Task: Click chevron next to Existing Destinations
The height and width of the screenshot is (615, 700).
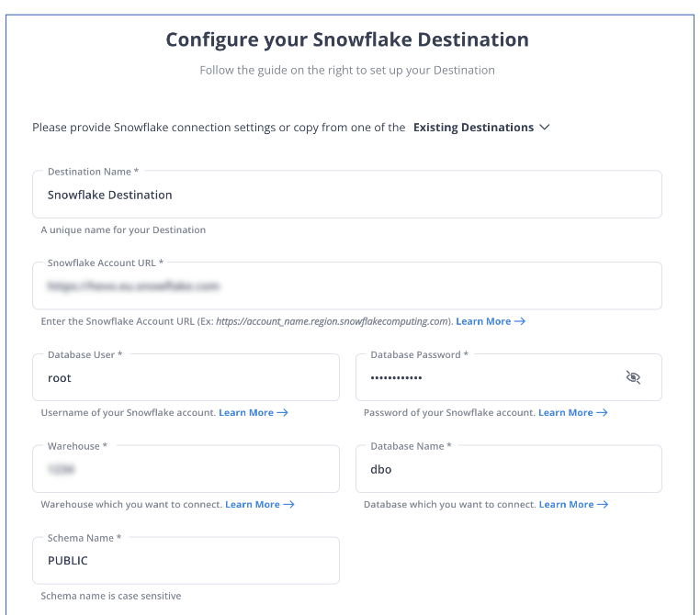Action: [x=544, y=127]
